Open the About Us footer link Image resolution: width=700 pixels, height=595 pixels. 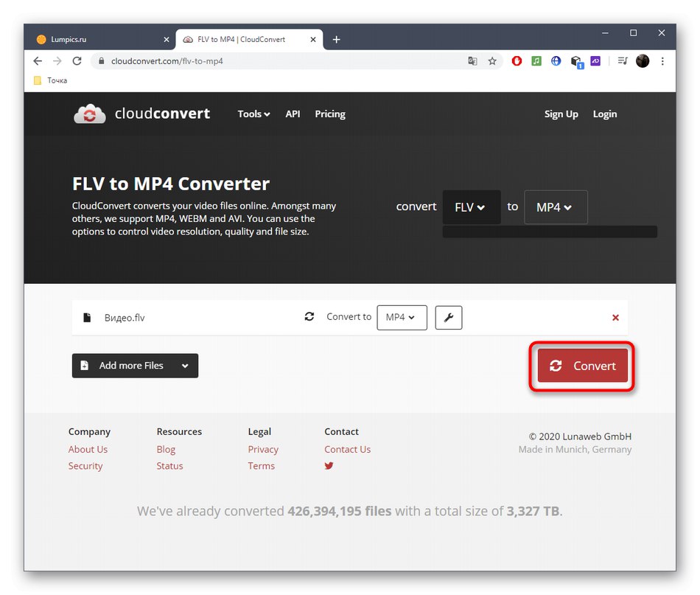[x=88, y=449]
